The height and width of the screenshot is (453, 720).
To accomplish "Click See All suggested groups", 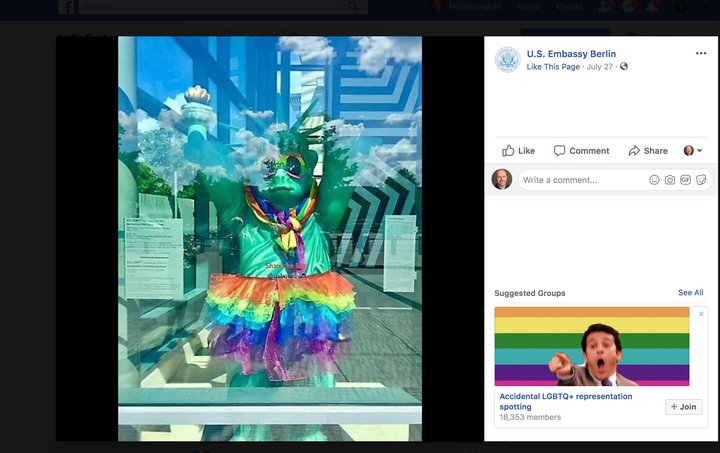I will pyautogui.click(x=691, y=292).
